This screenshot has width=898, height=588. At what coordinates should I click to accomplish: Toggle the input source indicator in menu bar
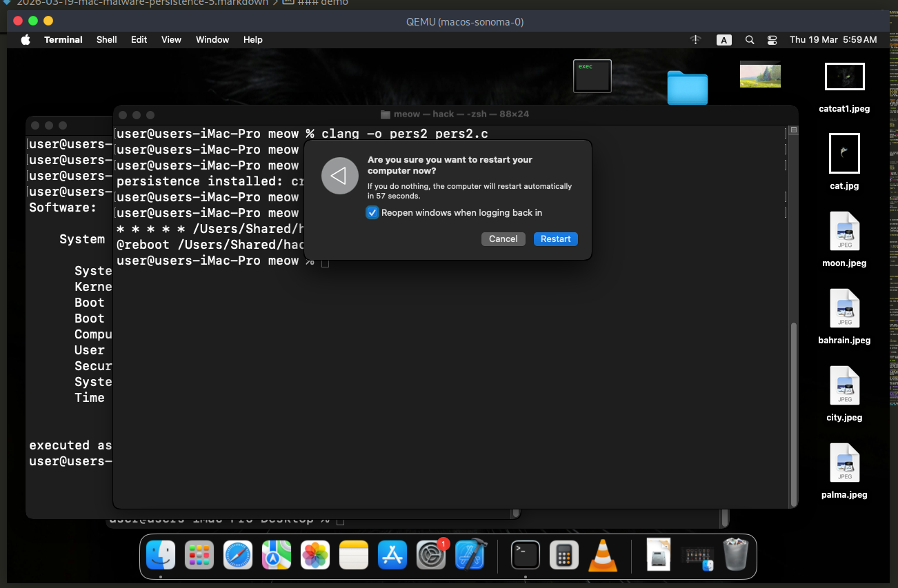tap(724, 40)
